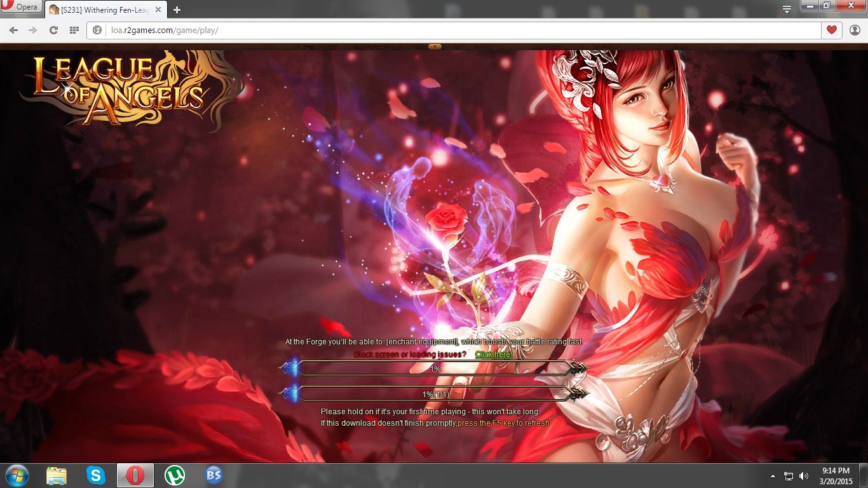Open the Speed Dial grid icon

pyautogui.click(x=74, y=30)
